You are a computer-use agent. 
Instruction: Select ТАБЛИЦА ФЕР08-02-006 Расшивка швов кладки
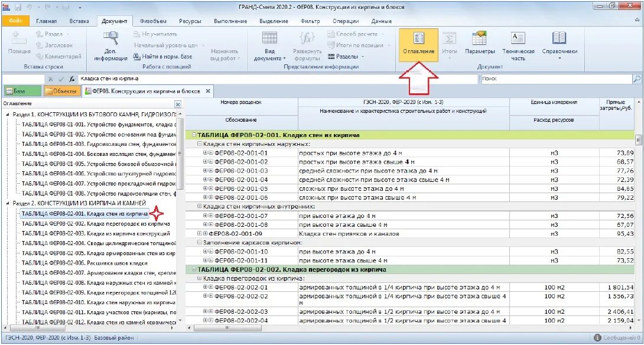(x=84, y=263)
